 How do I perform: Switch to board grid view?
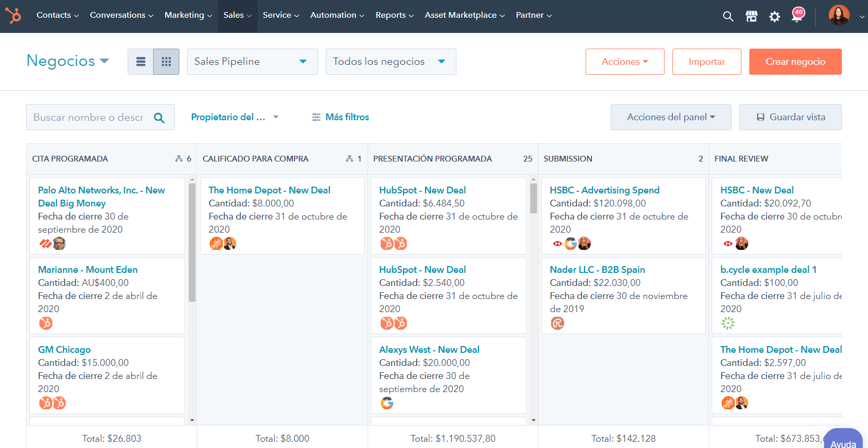pos(166,62)
